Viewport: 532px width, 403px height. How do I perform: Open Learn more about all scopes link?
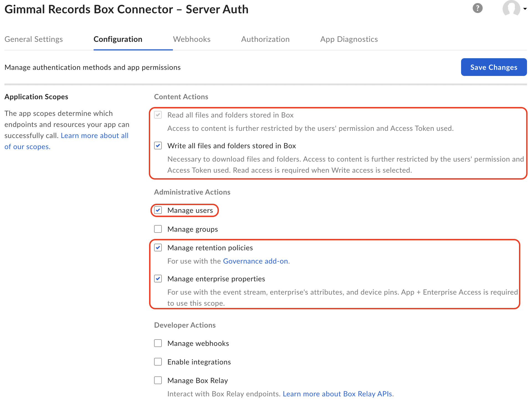coord(94,136)
